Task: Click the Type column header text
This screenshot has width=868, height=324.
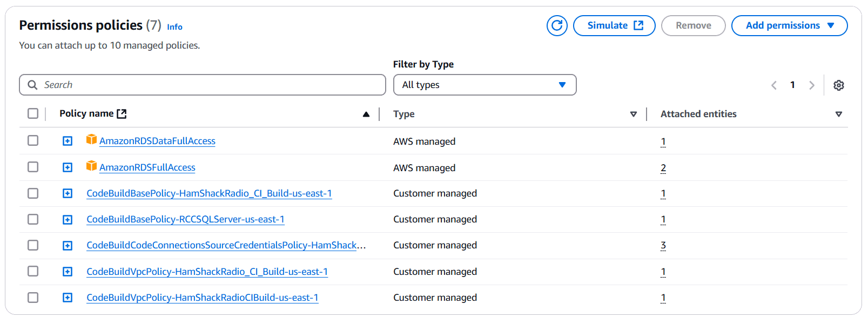Action: tap(404, 114)
